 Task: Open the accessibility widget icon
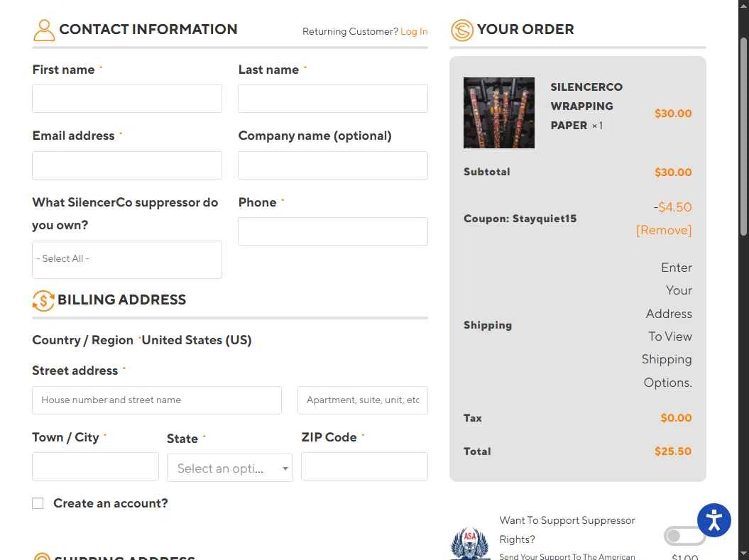pyautogui.click(x=714, y=520)
